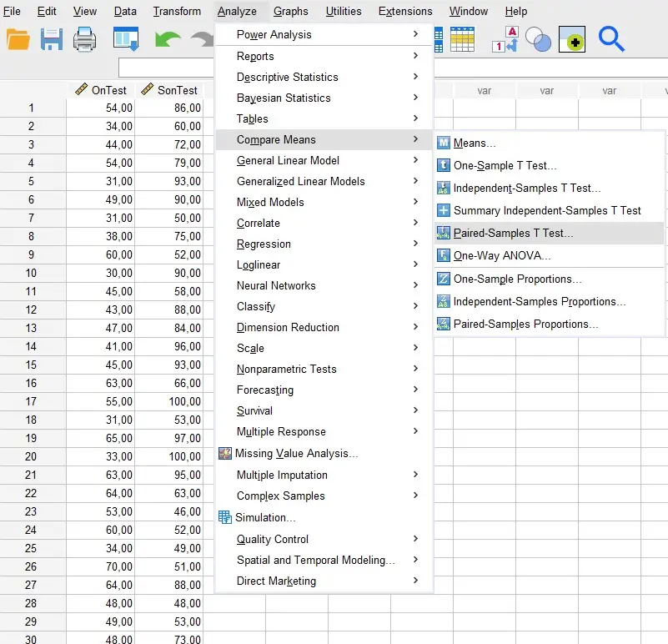The image size is (668, 644).
Task: Click the Independent-Samples T Test icon
Action: (x=443, y=188)
